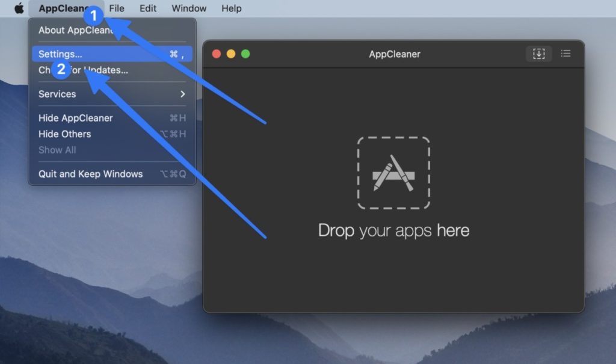The height and width of the screenshot is (364, 616).
Task: Open the File menu
Action: 117,8
